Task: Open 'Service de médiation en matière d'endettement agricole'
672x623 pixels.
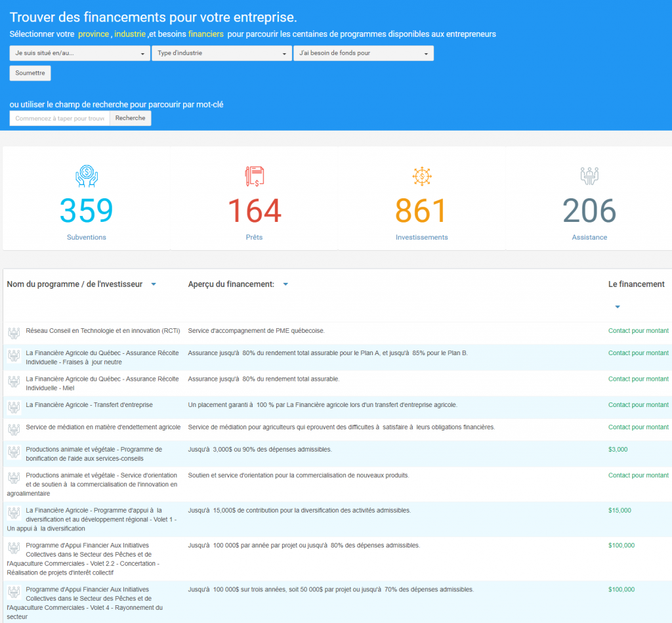Action: (103, 427)
